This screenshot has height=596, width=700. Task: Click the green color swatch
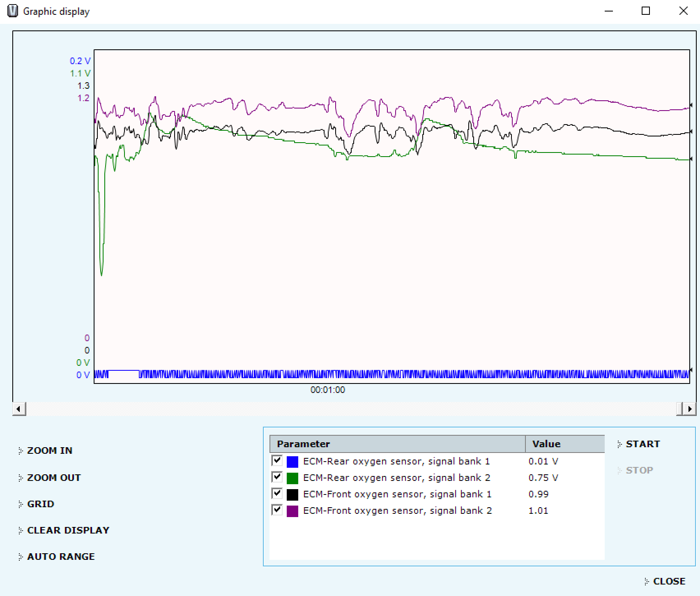tap(292, 478)
